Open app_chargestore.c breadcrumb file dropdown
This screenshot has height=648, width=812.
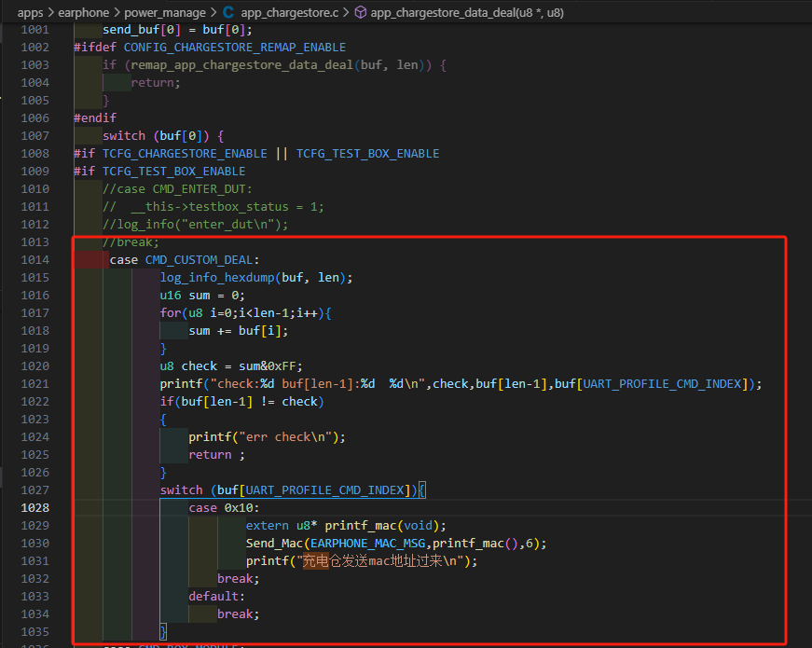point(290,12)
